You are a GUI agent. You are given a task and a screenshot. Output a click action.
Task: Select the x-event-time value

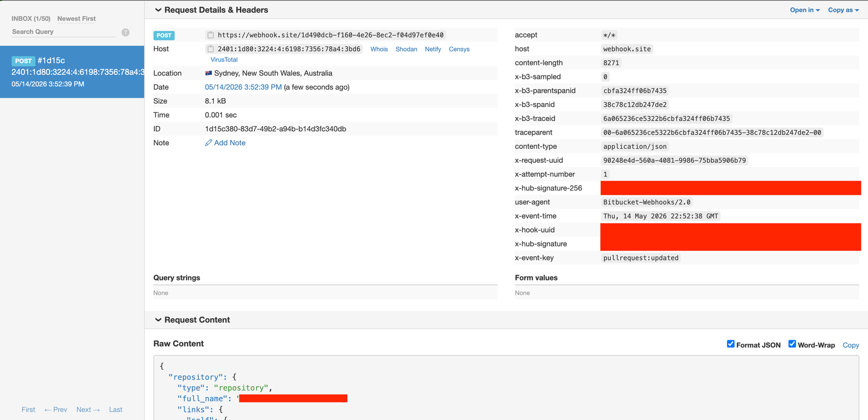pos(661,216)
